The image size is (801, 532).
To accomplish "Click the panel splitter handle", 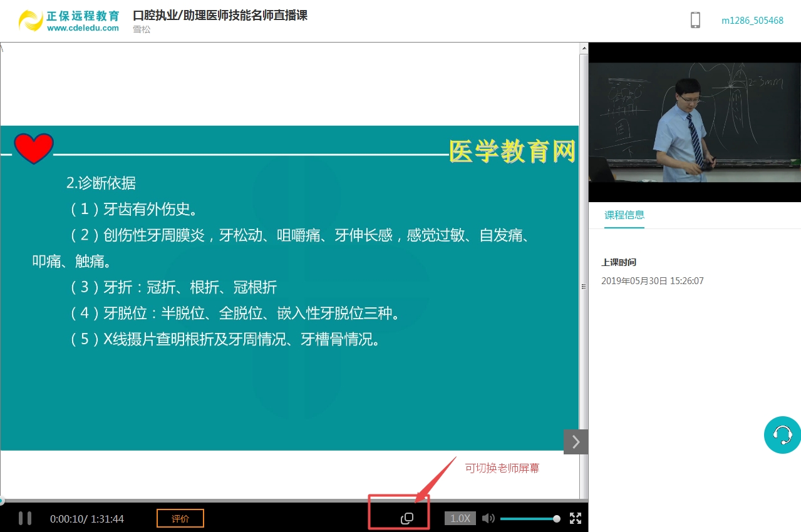I will (584, 287).
